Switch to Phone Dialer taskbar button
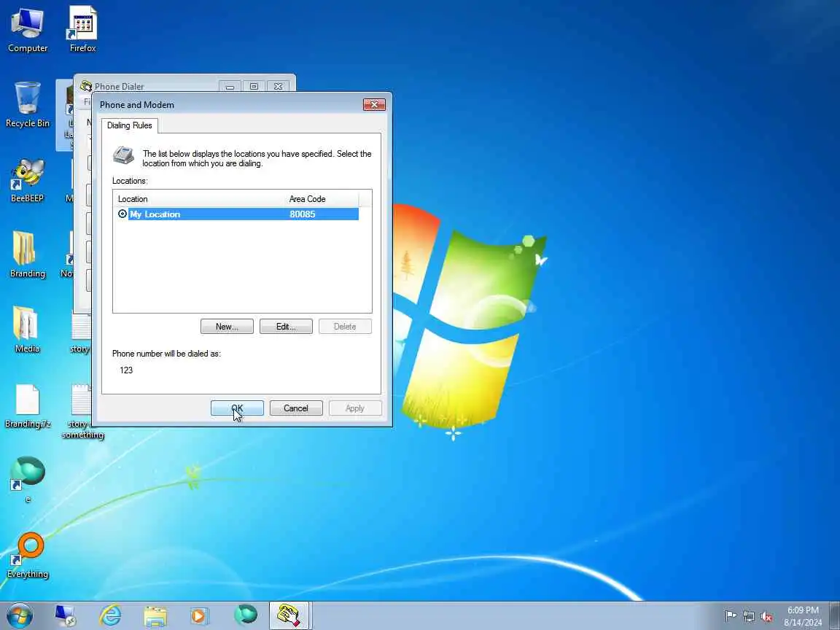Viewport: 840px width, 630px height. click(289, 615)
